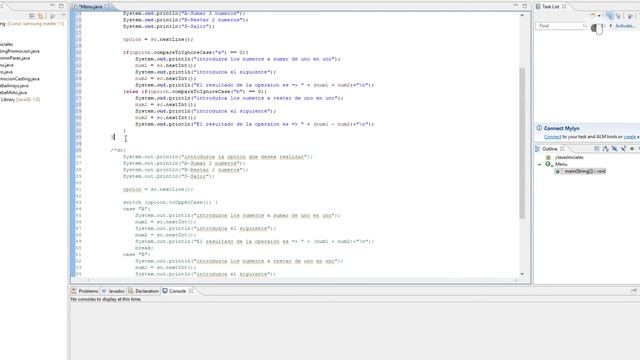Viewport: 640px width, 360px height.
Task: Collapse All in the Package Explorer toolbar
Action: pos(32,16)
